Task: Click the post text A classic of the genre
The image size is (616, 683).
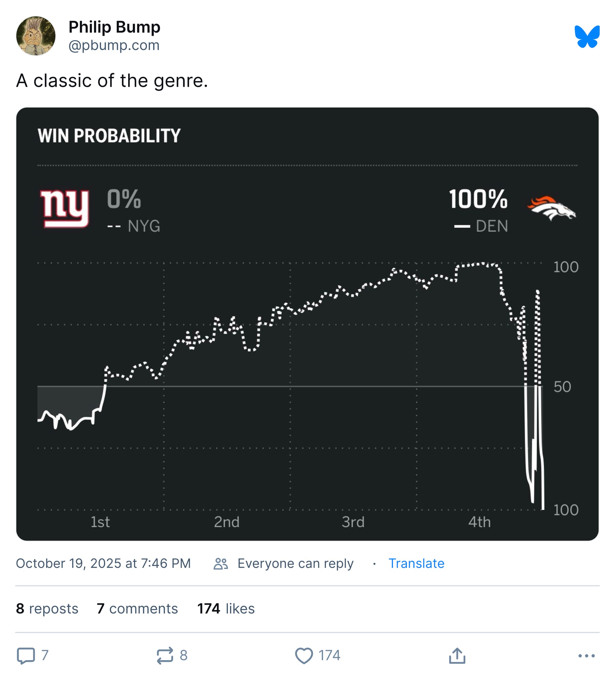Action: (x=112, y=81)
